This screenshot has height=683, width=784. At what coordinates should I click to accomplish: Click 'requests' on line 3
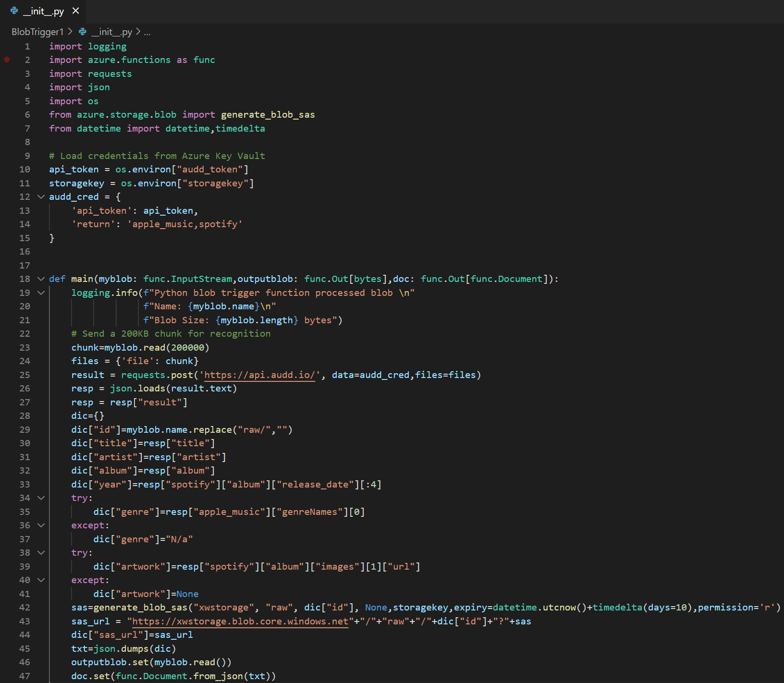[110, 73]
